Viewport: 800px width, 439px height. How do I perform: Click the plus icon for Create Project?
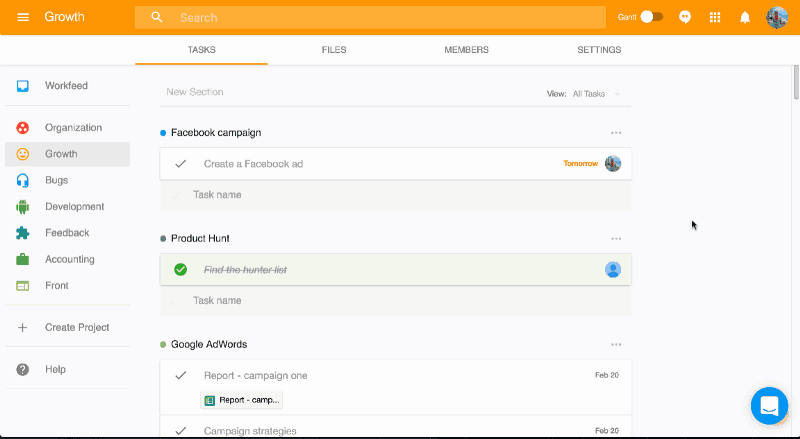pyautogui.click(x=22, y=328)
